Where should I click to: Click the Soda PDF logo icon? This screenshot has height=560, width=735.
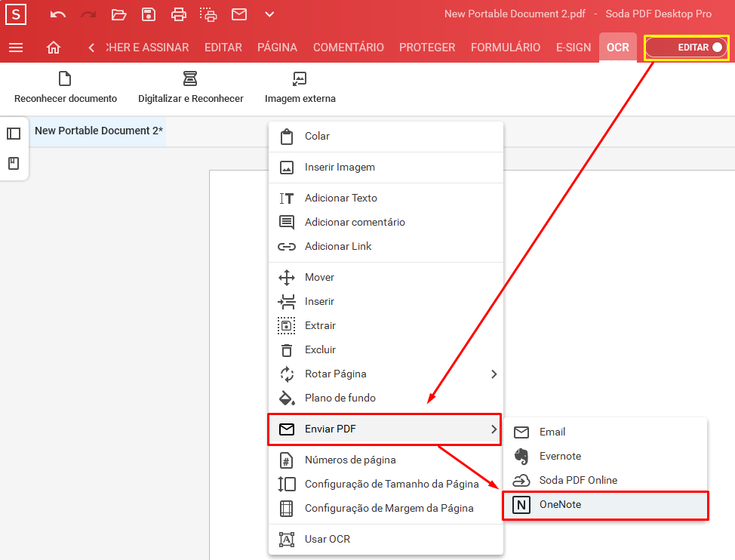(x=15, y=14)
